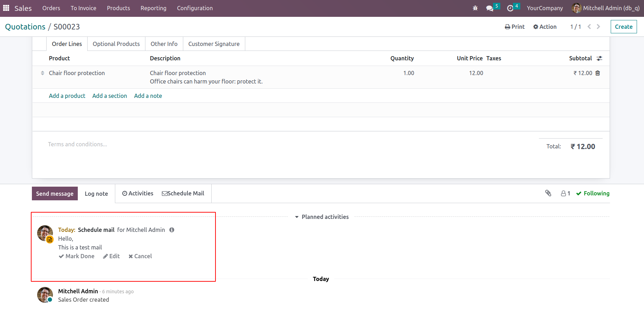Click the Terms and conditions field
Image resolution: width=644 pixels, height=321 pixels.
click(77, 144)
